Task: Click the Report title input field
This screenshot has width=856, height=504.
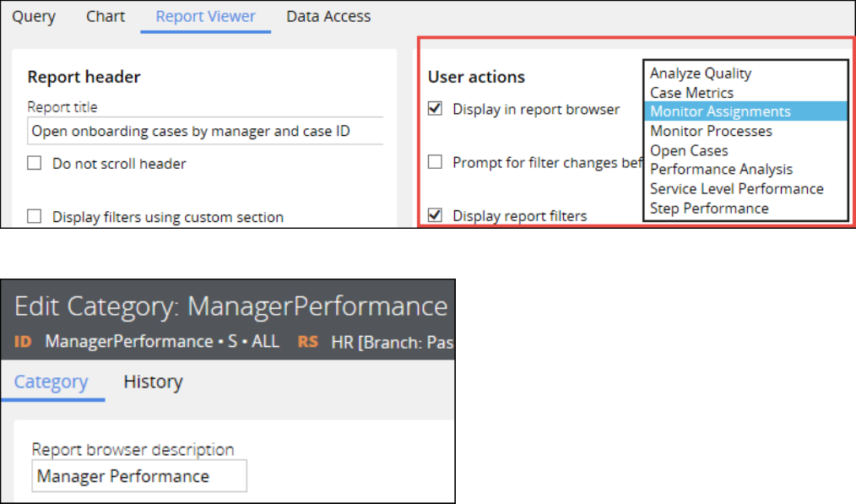Action: pyautogui.click(x=205, y=132)
